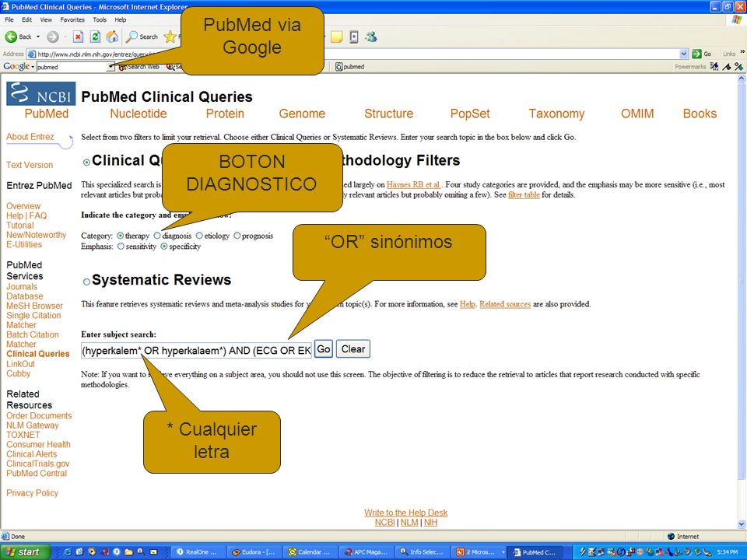Screen dimensions: 747x560
Task: Click the taskbar clock showing 5:34 PM
Action: pos(728,552)
